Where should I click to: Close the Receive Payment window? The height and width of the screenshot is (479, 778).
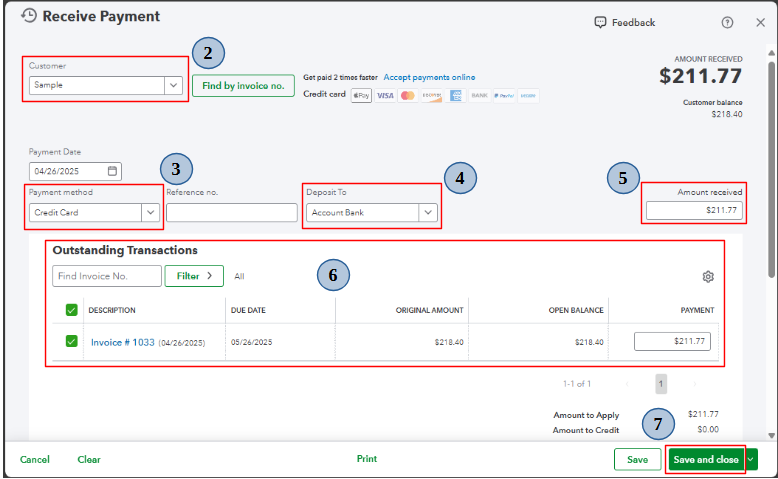click(x=760, y=22)
